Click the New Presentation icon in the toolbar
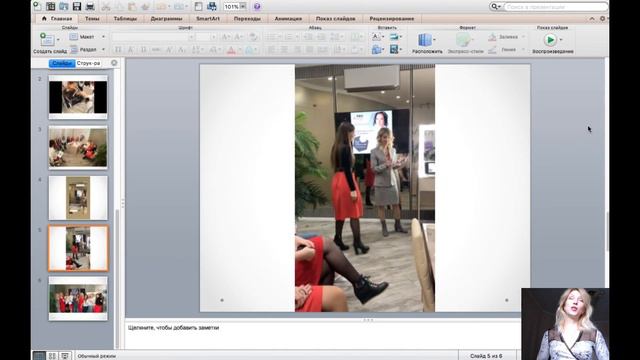The width and height of the screenshot is (640, 360). (x=38, y=6)
